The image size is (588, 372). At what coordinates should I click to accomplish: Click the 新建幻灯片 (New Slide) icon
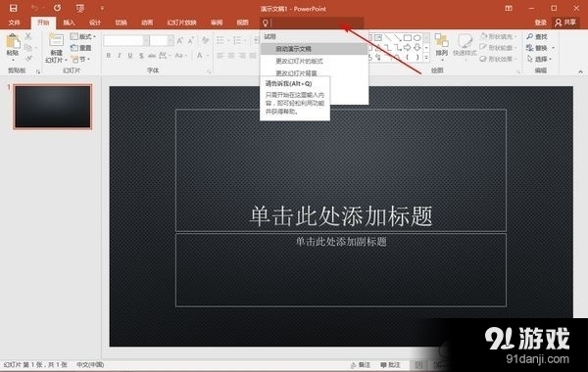[56, 40]
